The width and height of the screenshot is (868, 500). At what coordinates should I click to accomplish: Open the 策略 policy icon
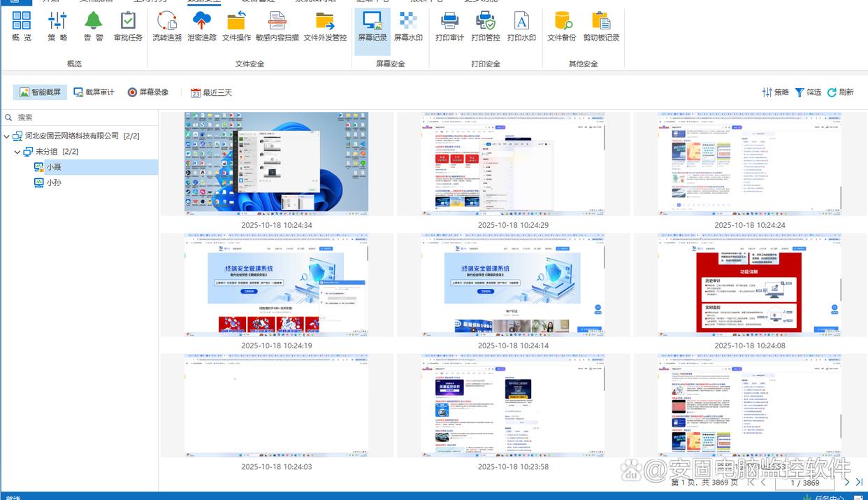click(x=57, y=27)
